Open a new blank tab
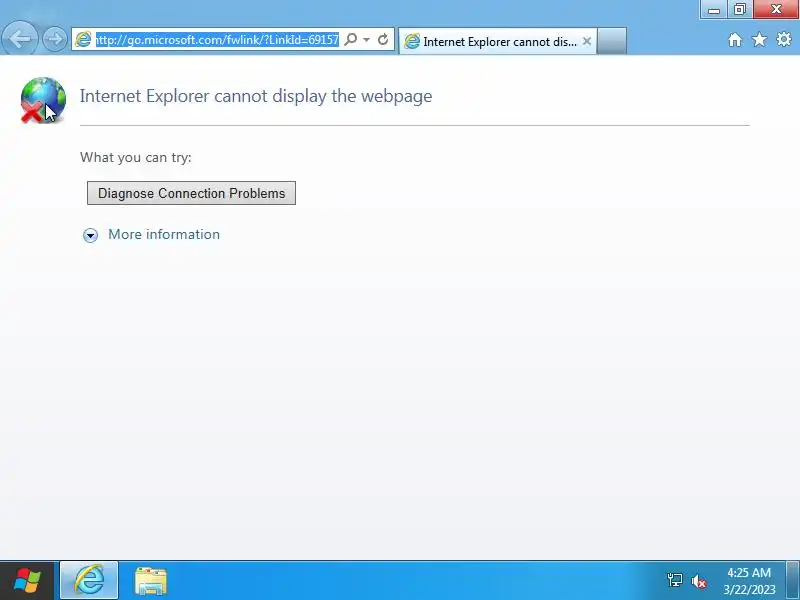The width and height of the screenshot is (800, 600). point(611,41)
